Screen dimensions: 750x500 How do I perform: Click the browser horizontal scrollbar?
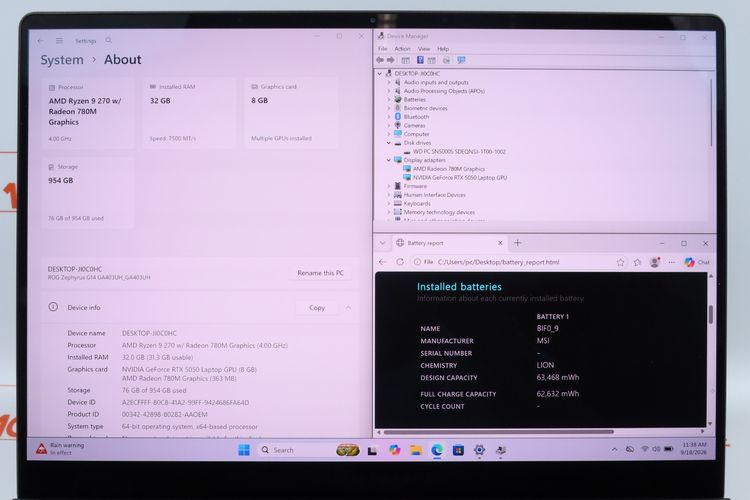pos(498,432)
